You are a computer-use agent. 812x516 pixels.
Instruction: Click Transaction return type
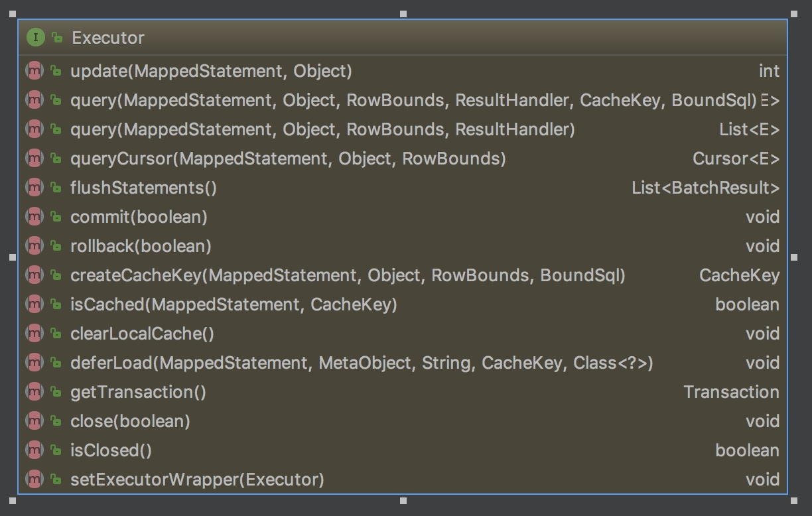point(732,392)
